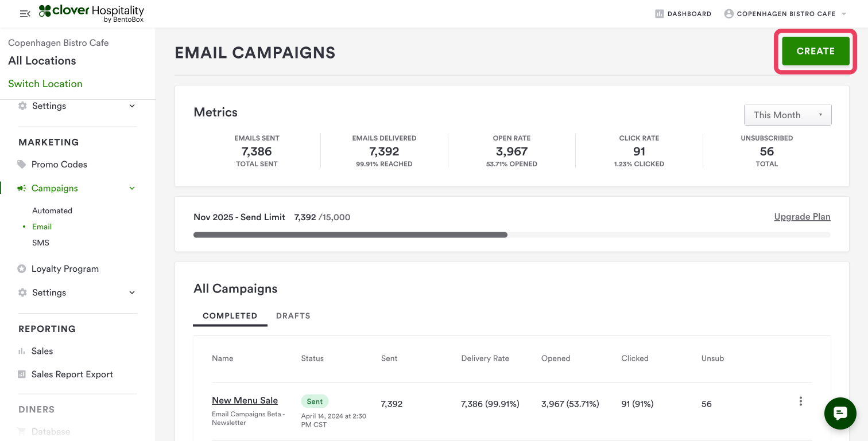Click the Campaigns megaphone icon
Image resolution: width=868 pixels, height=441 pixels.
(22, 188)
